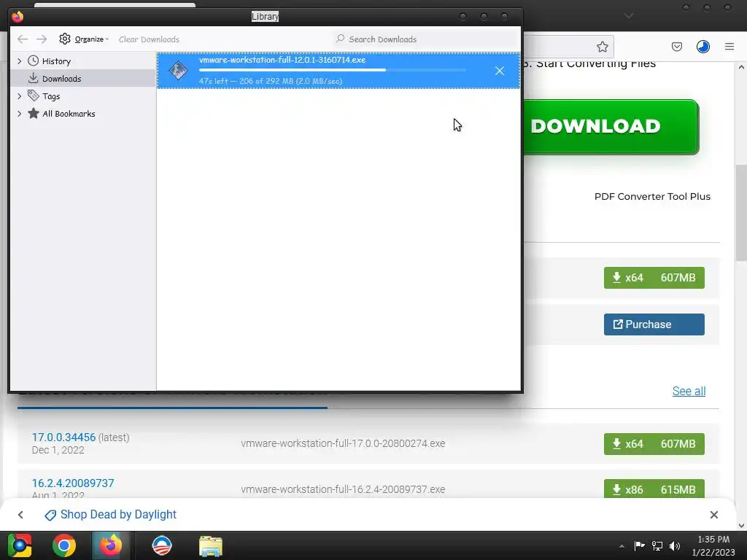Click the tab list dropdown chevron in Firefox

[x=629, y=16]
